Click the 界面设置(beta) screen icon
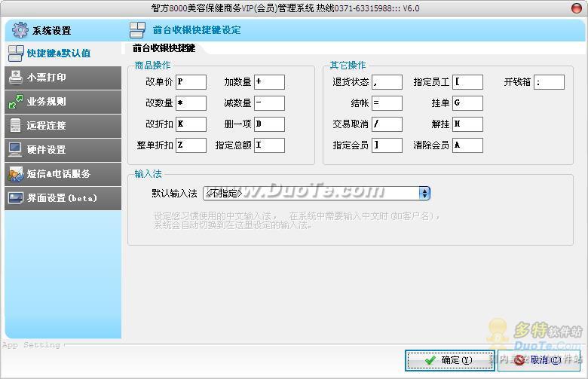The image size is (588, 379). 16,197
